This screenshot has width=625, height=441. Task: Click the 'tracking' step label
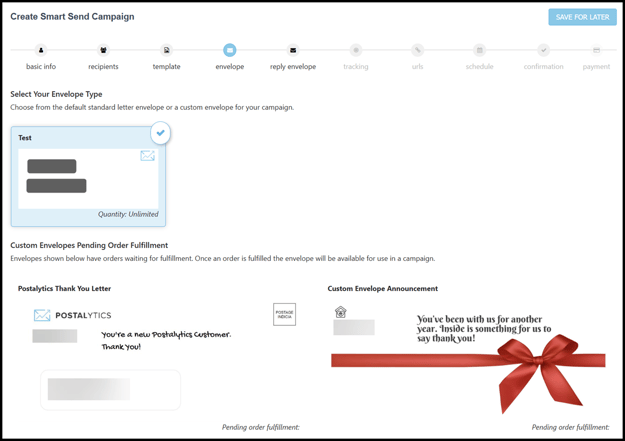(x=356, y=67)
